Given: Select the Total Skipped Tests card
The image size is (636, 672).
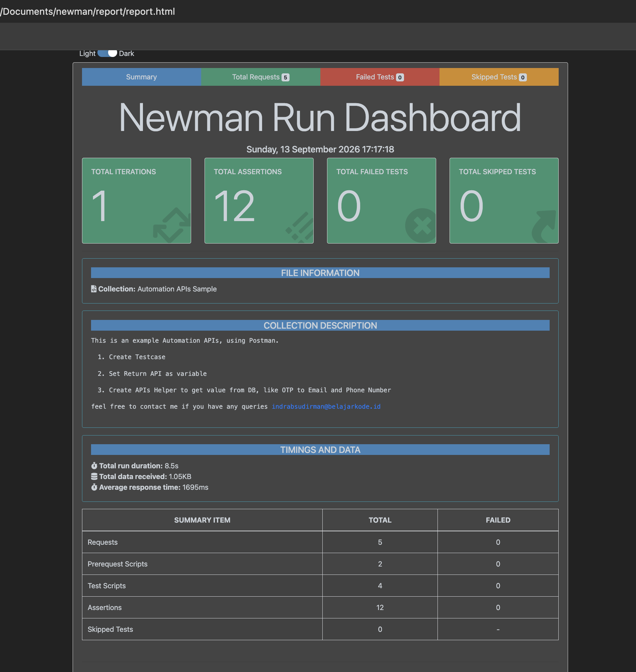Looking at the screenshot, I should tap(504, 200).
